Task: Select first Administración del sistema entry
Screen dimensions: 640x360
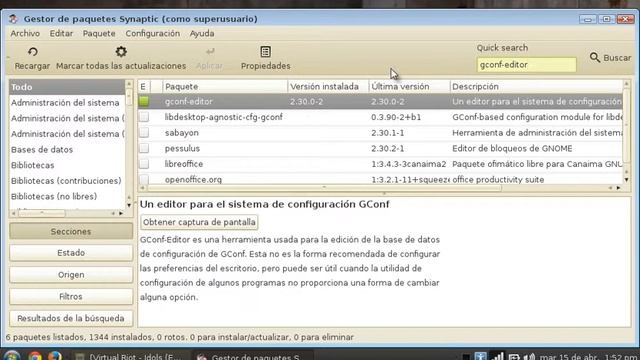Action: pos(67,103)
